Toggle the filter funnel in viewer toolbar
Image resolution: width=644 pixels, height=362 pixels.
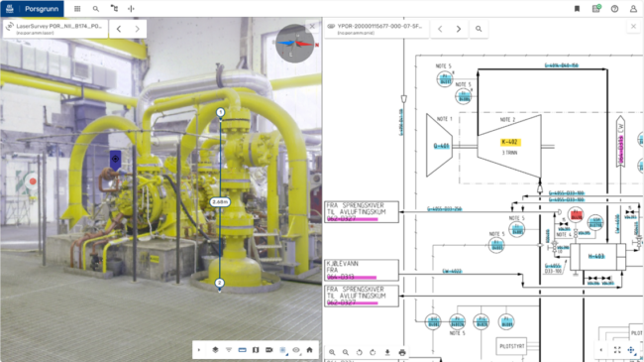point(229,350)
